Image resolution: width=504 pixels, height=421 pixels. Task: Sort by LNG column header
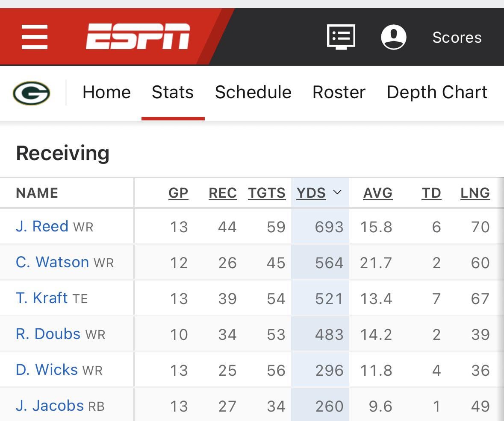(x=475, y=193)
